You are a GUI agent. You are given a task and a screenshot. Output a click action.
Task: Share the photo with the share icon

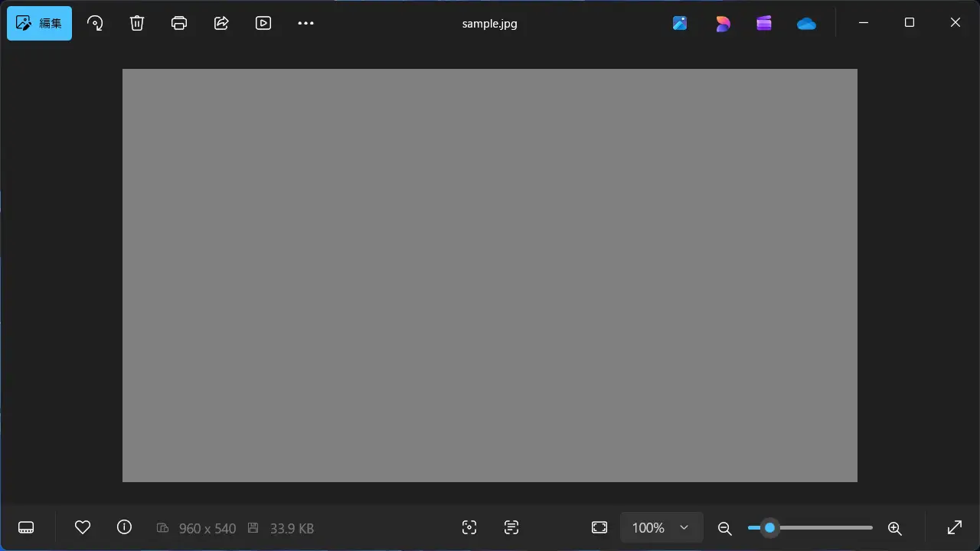coord(221,23)
